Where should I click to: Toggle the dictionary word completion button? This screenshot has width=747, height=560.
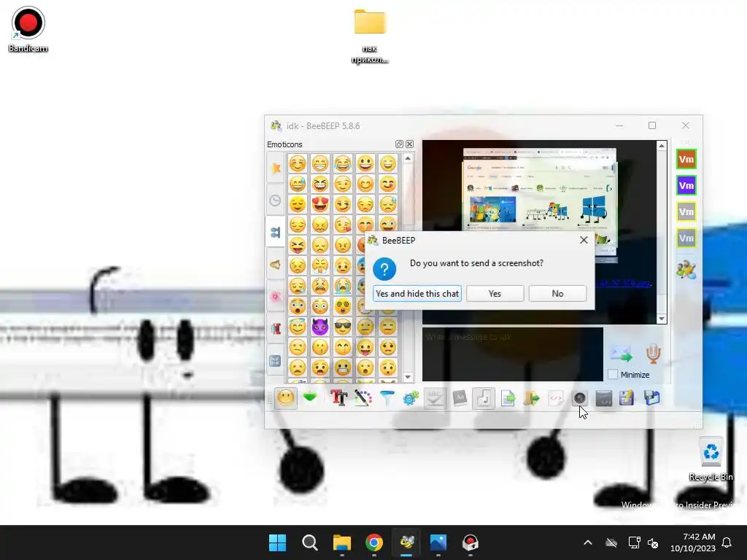pyautogui.click(x=460, y=397)
